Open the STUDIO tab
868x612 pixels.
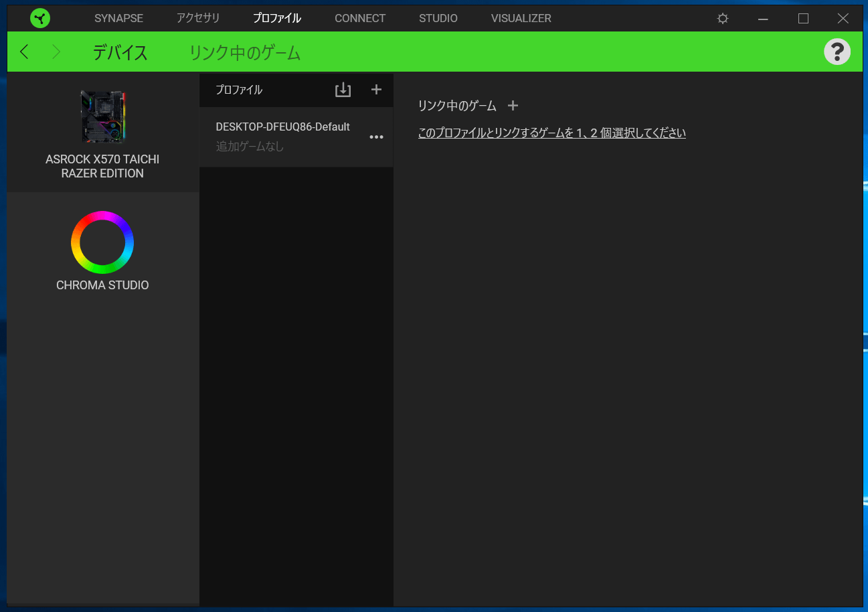pos(438,18)
